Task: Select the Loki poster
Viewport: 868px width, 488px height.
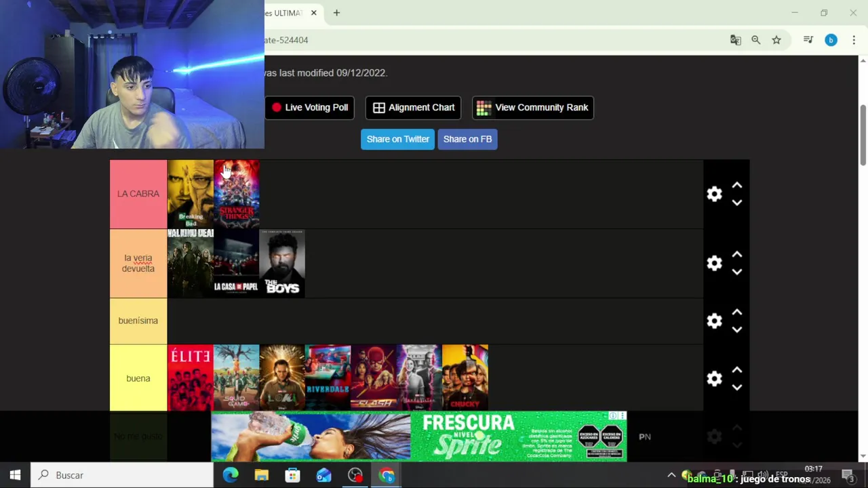Action: pyautogui.click(x=282, y=378)
